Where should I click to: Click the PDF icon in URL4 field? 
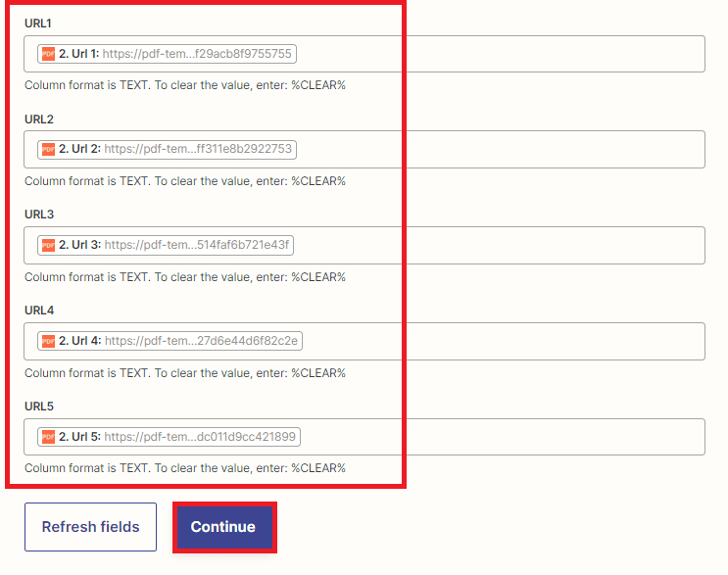(x=48, y=341)
